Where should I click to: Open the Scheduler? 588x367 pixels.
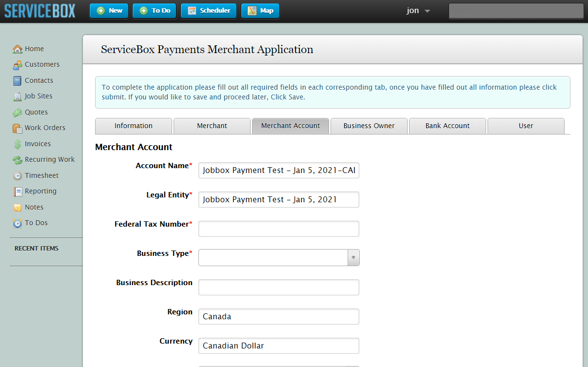coord(209,11)
